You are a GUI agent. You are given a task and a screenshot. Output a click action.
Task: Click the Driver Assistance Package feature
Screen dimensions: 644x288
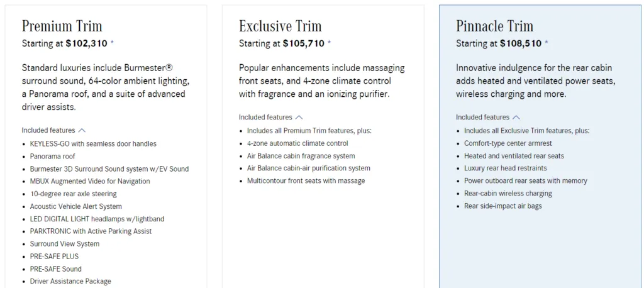[x=70, y=281]
